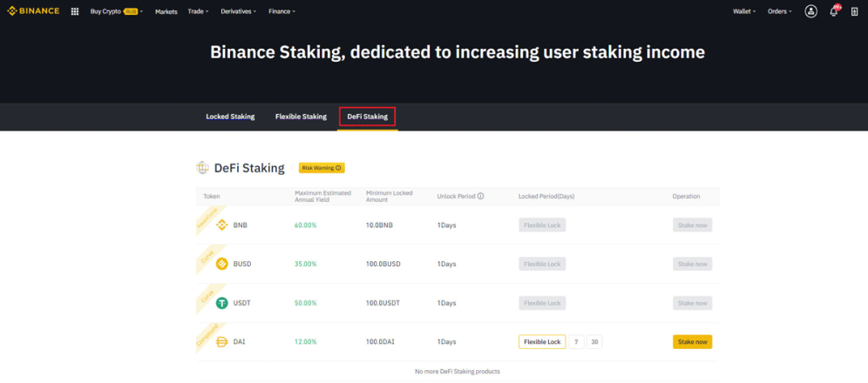Click the Token column header

pyautogui.click(x=212, y=196)
